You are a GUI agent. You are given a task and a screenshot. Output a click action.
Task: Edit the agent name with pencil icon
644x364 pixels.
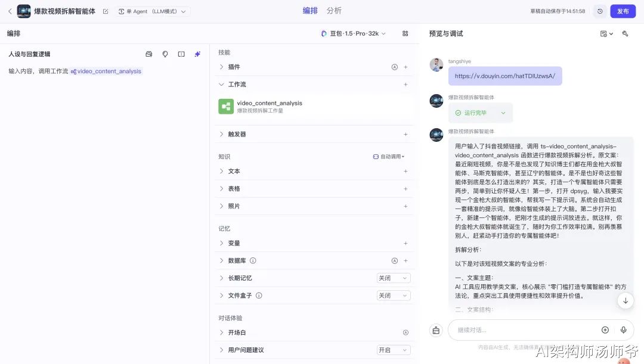[106, 11]
